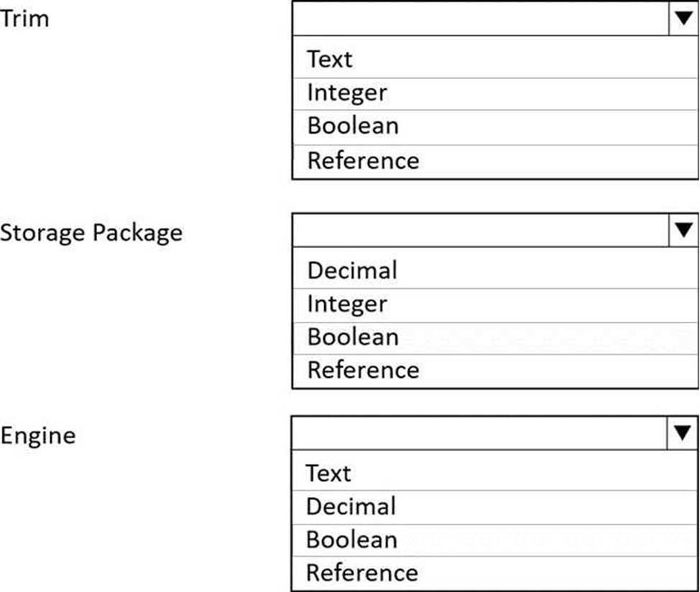
Task: Select Reference for Storage Package
Action: point(495,371)
